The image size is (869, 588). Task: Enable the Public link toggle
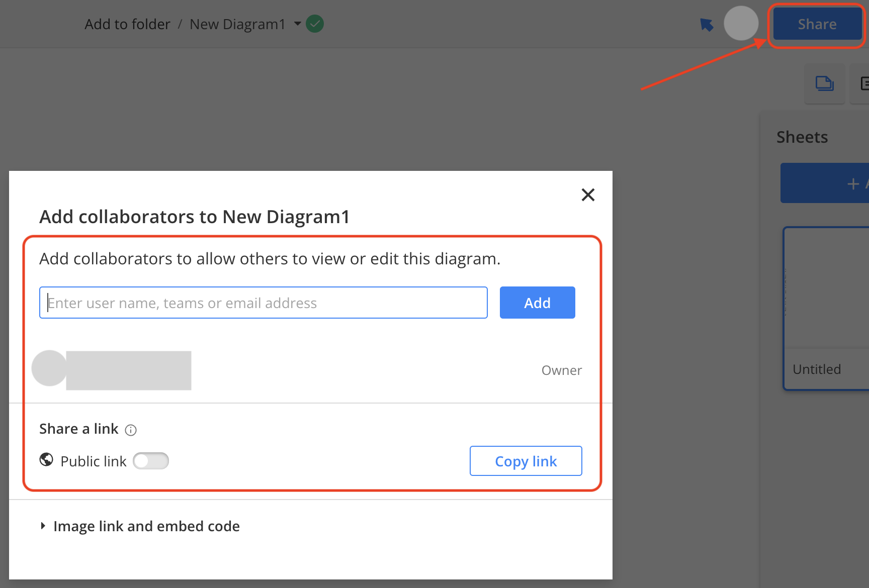151,460
